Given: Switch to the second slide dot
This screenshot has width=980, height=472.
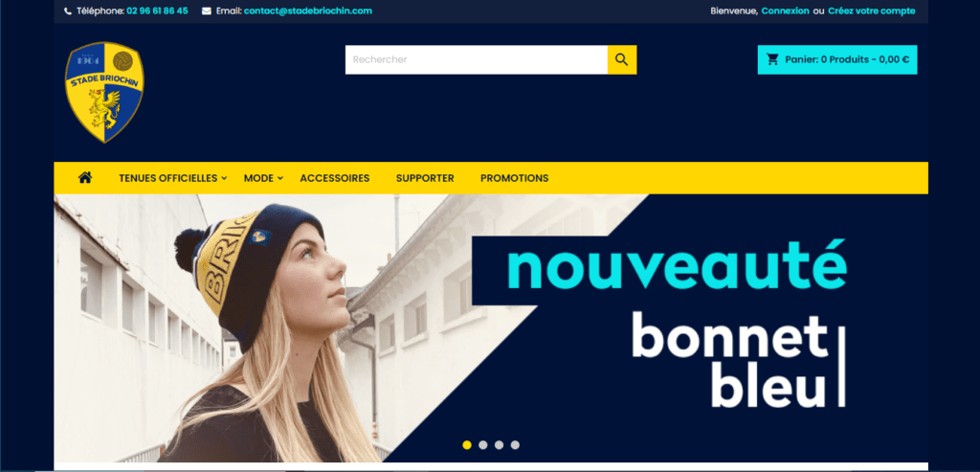Looking at the screenshot, I should pos(483,445).
